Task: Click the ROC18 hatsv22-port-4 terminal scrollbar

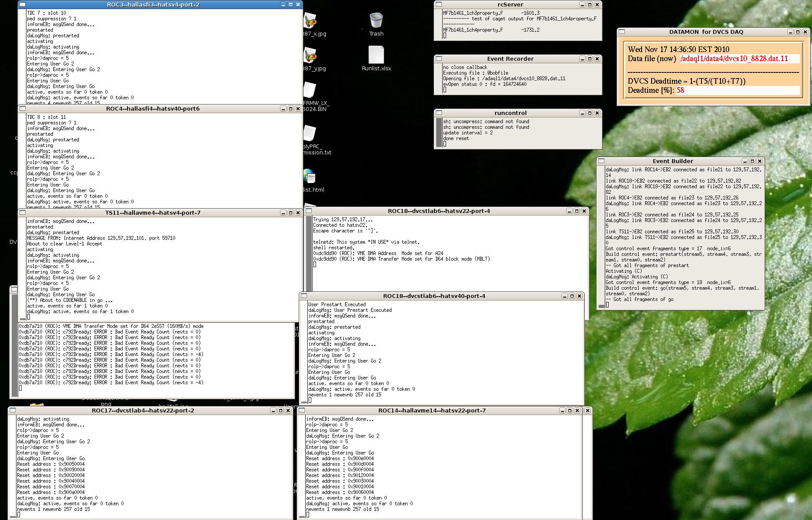Action: click(x=309, y=254)
